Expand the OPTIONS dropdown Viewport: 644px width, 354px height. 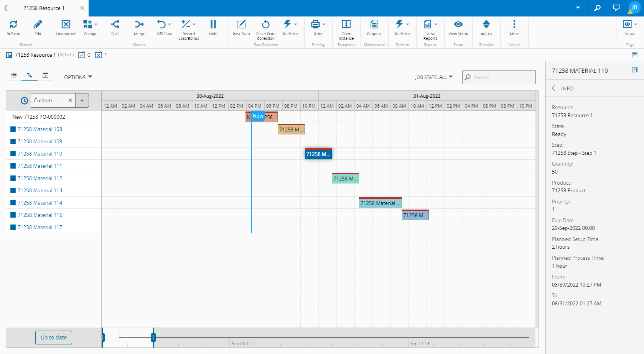(x=78, y=77)
